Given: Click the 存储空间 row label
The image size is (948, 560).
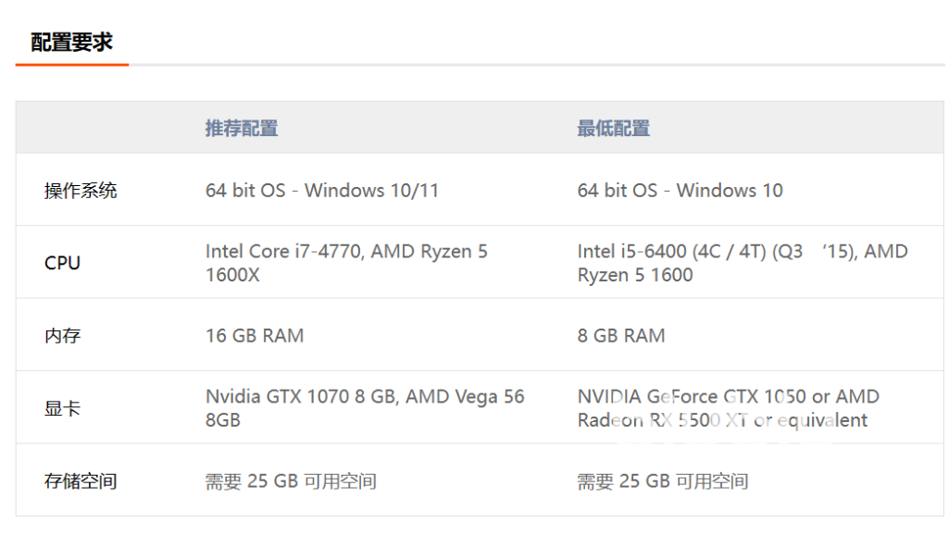Looking at the screenshot, I should point(81,481).
